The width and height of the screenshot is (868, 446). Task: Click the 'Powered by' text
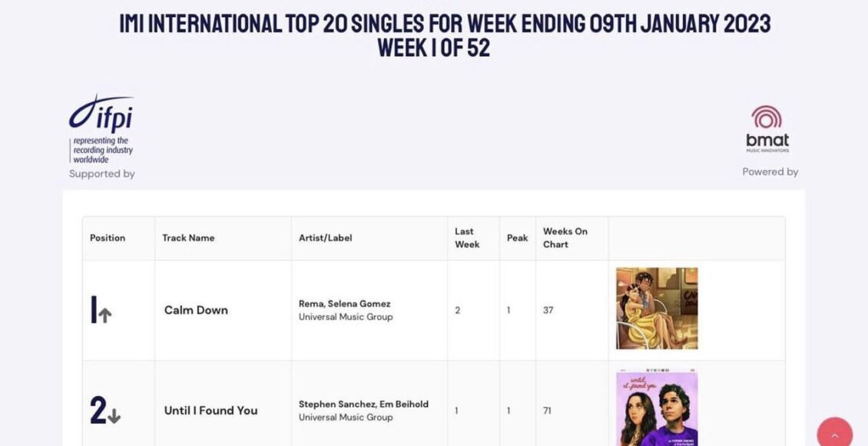point(770,172)
